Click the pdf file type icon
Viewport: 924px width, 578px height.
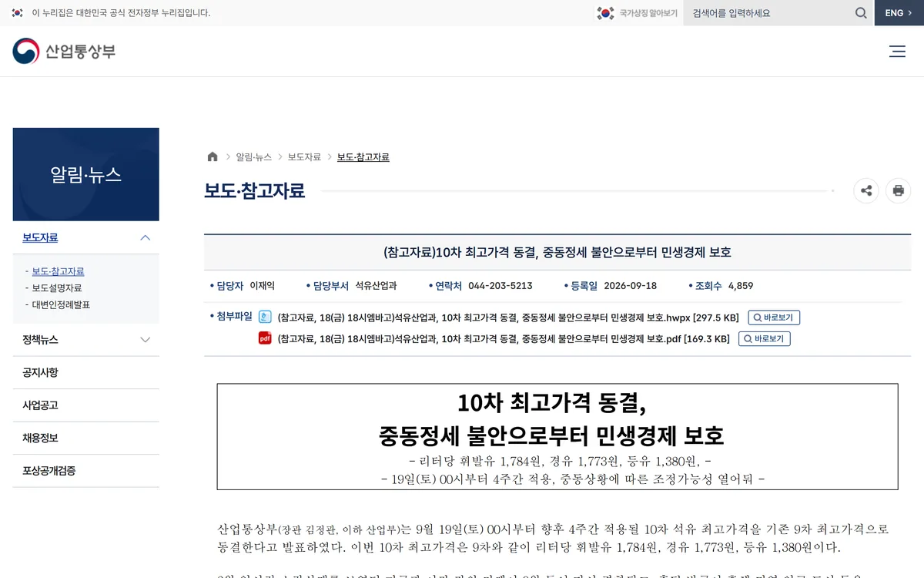coord(265,338)
